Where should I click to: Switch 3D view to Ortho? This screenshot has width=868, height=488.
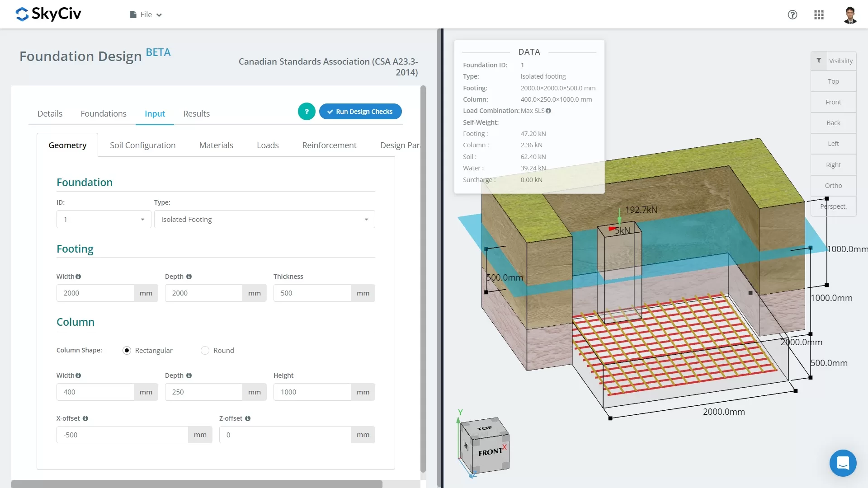click(x=834, y=186)
